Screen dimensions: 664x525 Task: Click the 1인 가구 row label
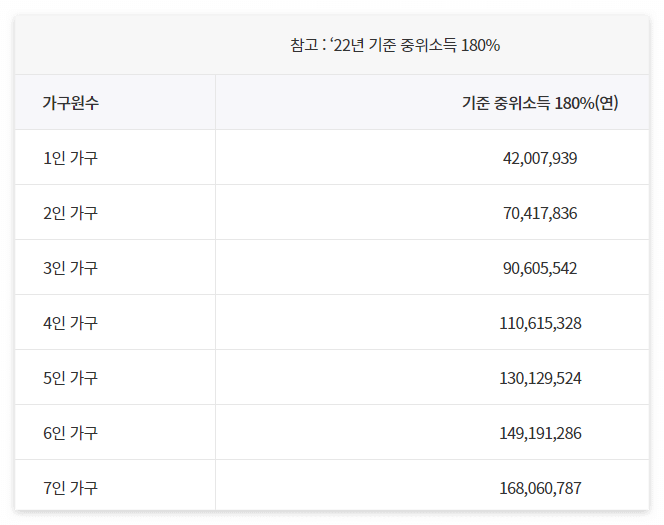pyautogui.click(x=70, y=158)
